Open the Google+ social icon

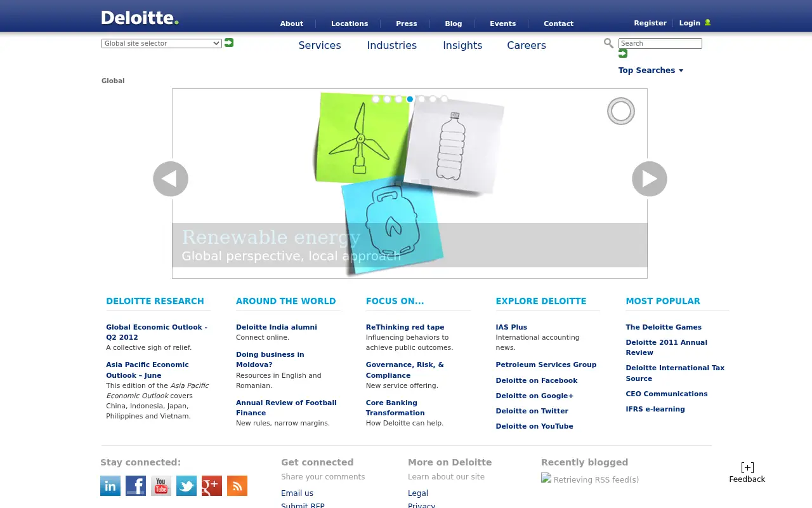tap(212, 486)
